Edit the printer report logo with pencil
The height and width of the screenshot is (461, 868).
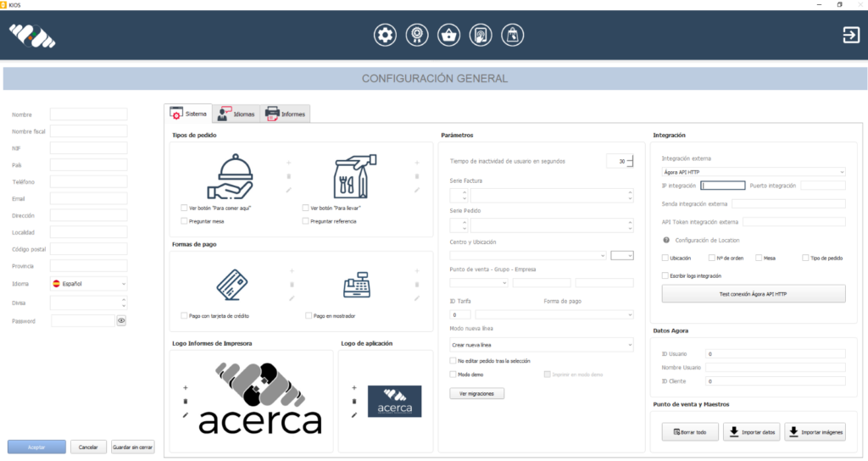(x=186, y=415)
